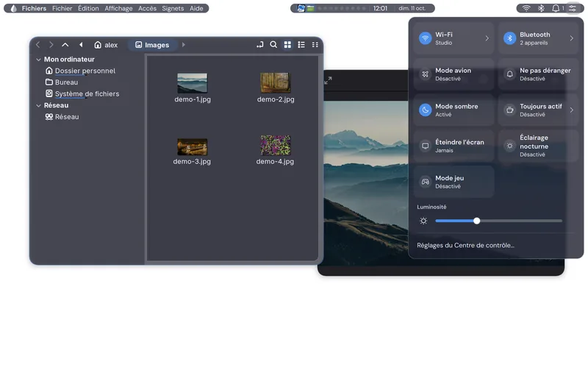
Task: Switch to the list view icon
Action: 301,45
